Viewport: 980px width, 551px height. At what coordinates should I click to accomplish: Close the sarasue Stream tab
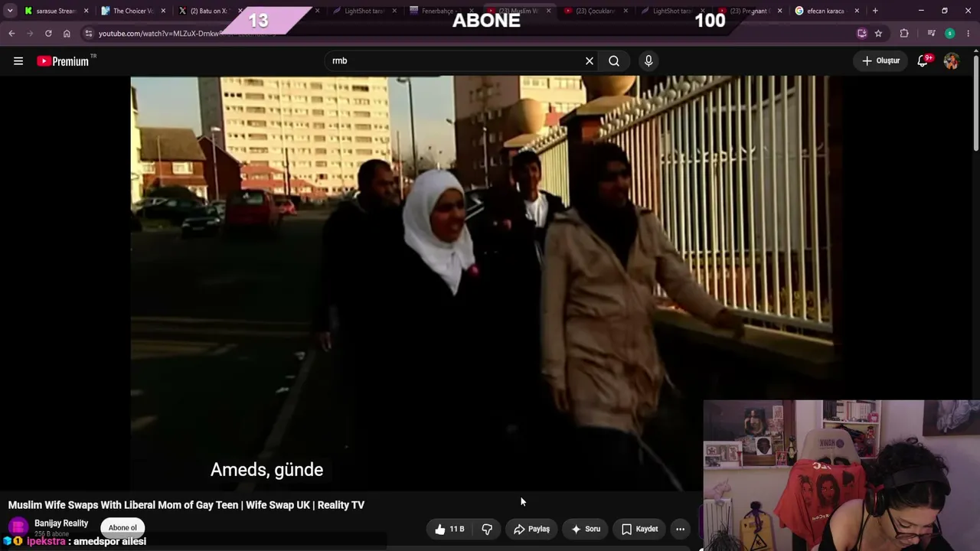[86, 11]
